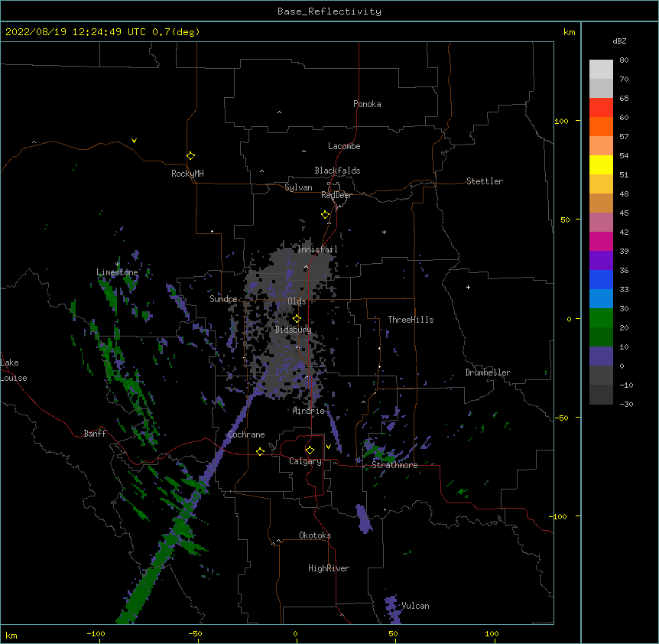This screenshot has width=659, height=644.
Task: Click the Didsbury label
Action: 294,330
